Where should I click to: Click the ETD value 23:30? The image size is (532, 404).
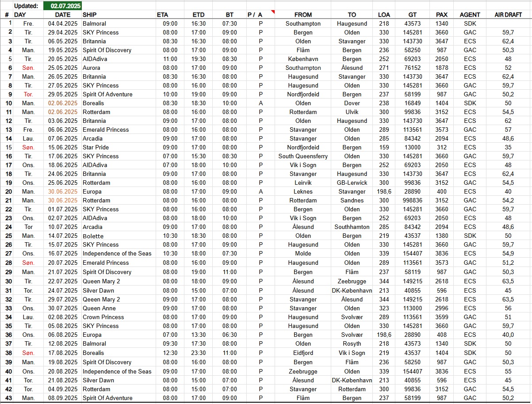pyautogui.click(x=199, y=353)
